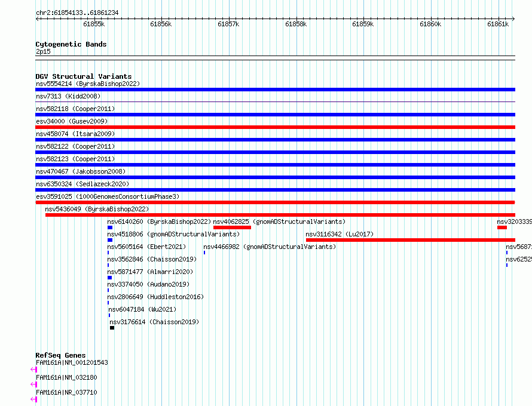Screen dimensions: 532x406
Task: Select the red nsv5436049 (ByrskaBishop2022) bar
Action: tap(280, 215)
